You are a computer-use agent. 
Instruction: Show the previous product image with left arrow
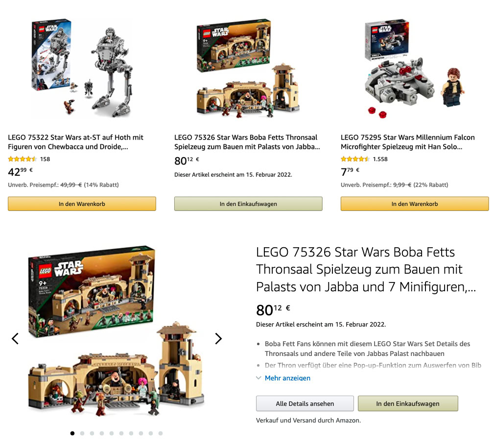click(x=15, y=338)
